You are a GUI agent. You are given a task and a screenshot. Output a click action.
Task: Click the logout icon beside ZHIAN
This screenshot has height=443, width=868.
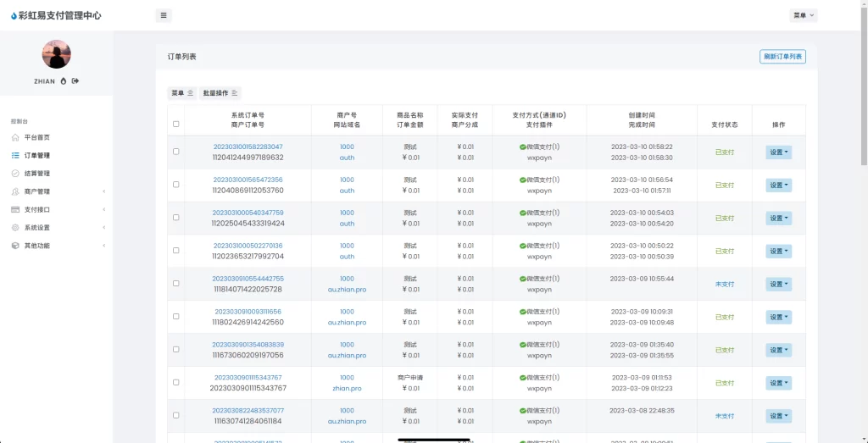point(75,81)
